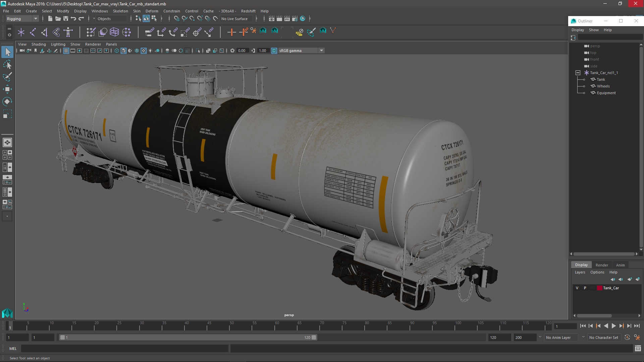Viewport: 644px width, 362px height.
Task: Choose the Lasso Select tool
Action: (7, 64)
